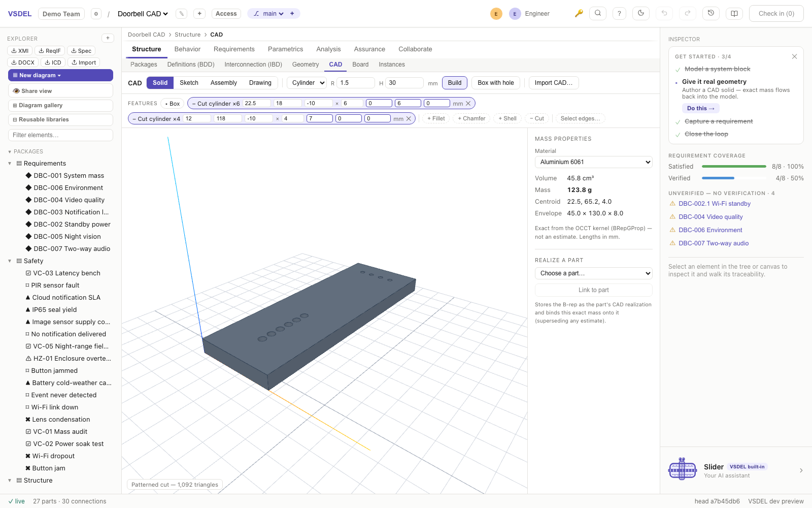Toggle dark mode moon icon
The image size is (812, 508).
[x=641, y=14]
